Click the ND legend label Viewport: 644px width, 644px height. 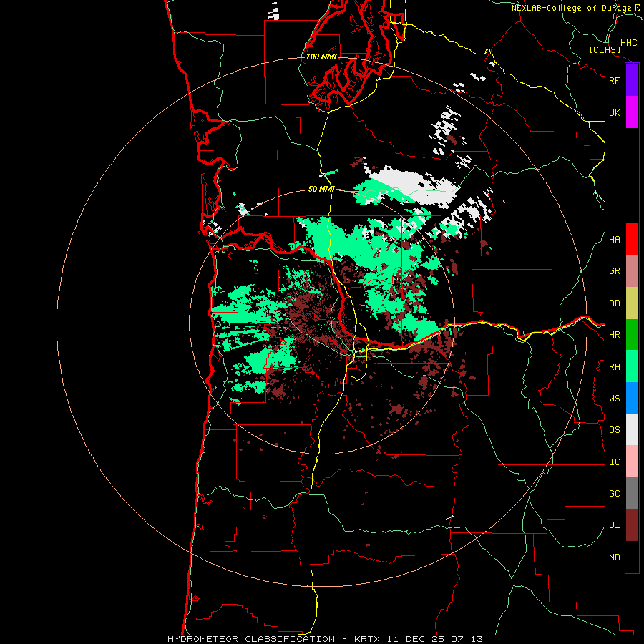[x=614, y=557]
